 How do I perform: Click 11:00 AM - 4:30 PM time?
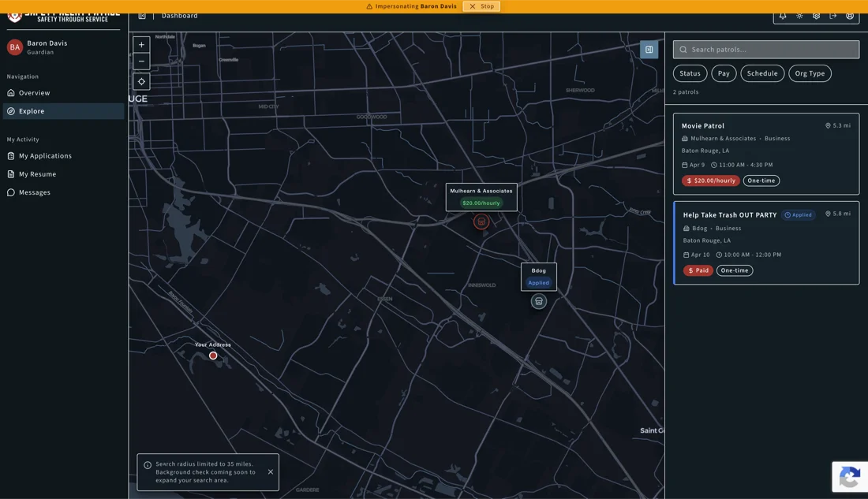pyautogui.click(x=742, y=165)
